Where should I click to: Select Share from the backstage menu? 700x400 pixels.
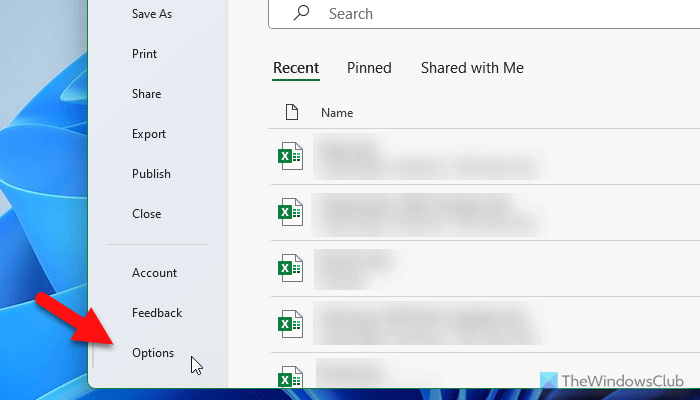tap(146, 94)
